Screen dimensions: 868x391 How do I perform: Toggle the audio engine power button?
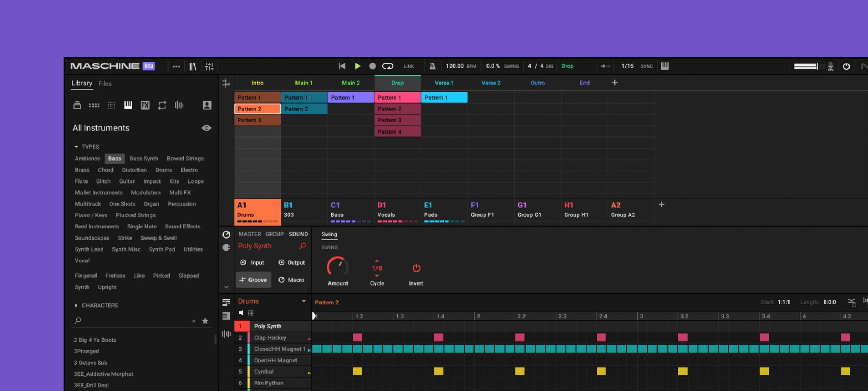point(846,66)
